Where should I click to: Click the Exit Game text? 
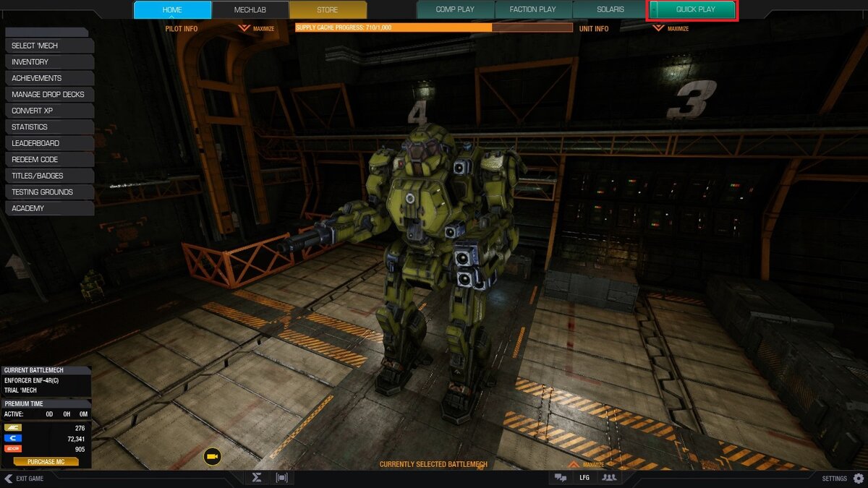[x=30, y=479]
